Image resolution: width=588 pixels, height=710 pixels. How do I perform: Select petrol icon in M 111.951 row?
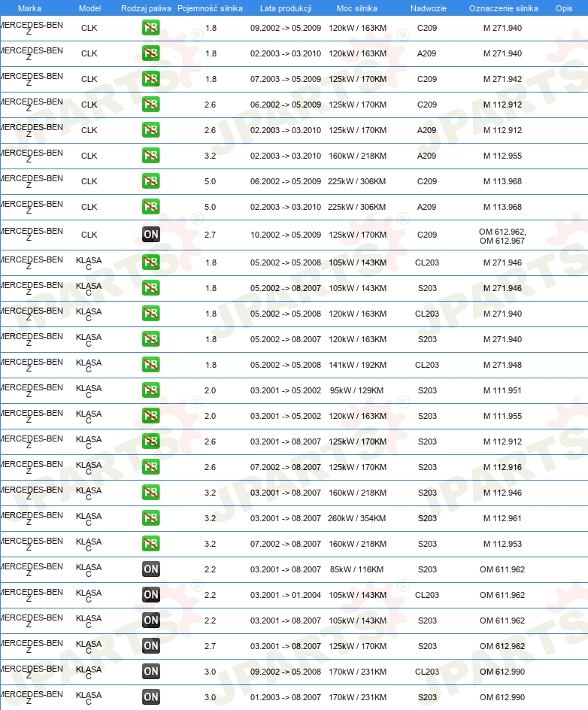tap(150, 390)
